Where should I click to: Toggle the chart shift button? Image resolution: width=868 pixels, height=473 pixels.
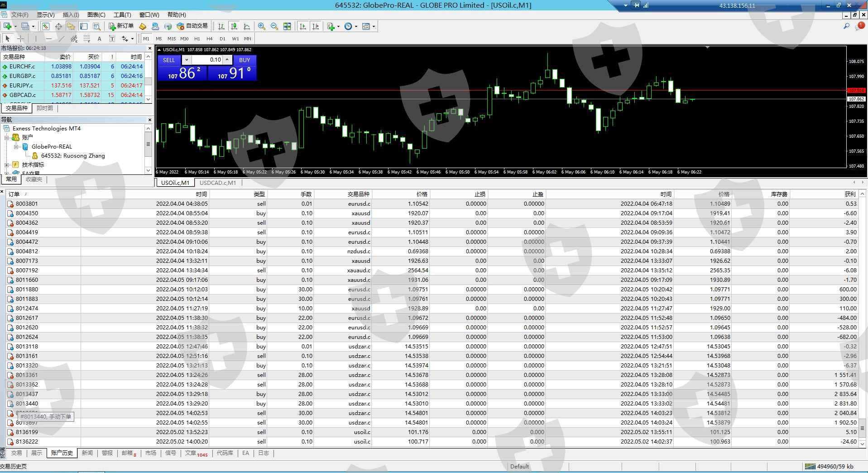click(316, 26)
